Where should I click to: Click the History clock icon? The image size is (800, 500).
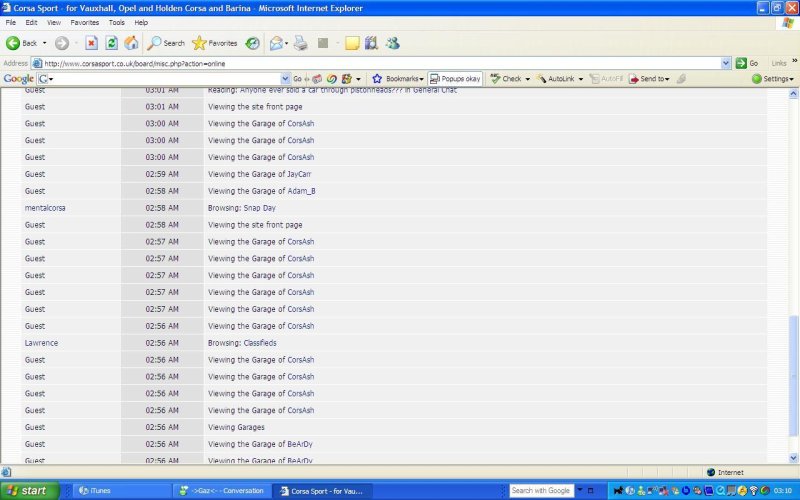point(253,43)
